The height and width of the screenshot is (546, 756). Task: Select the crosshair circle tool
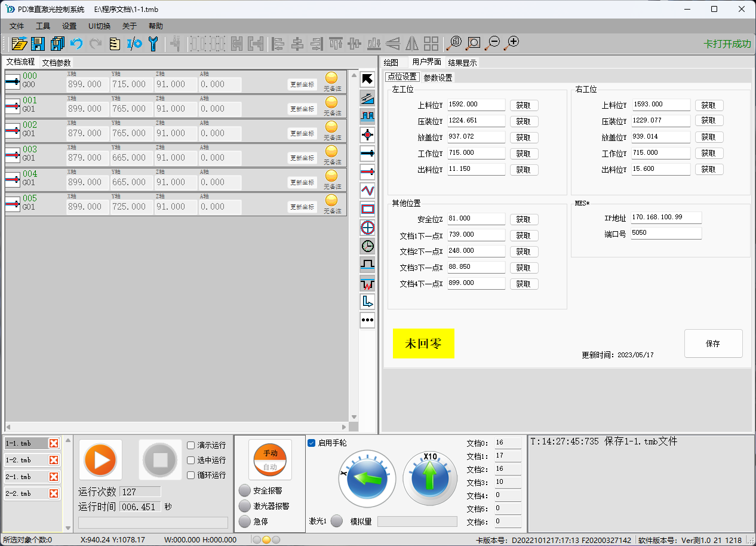tap(368, 228)
